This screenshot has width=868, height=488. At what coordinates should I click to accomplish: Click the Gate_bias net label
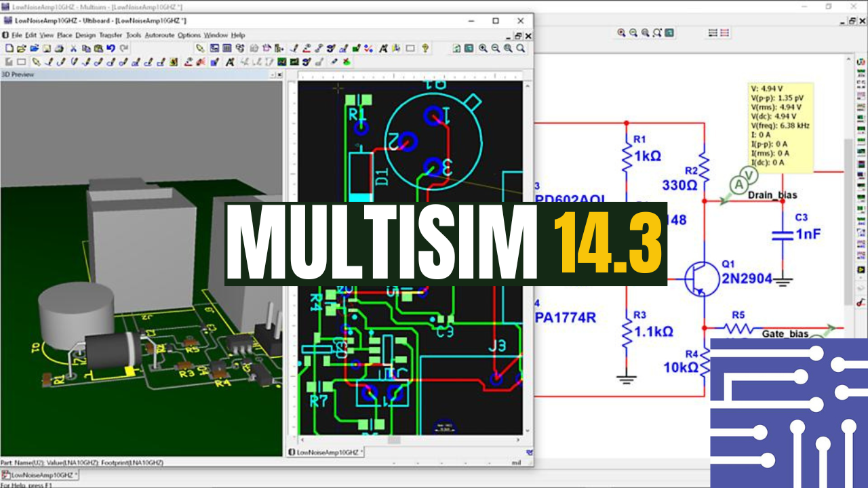(785, 333)
